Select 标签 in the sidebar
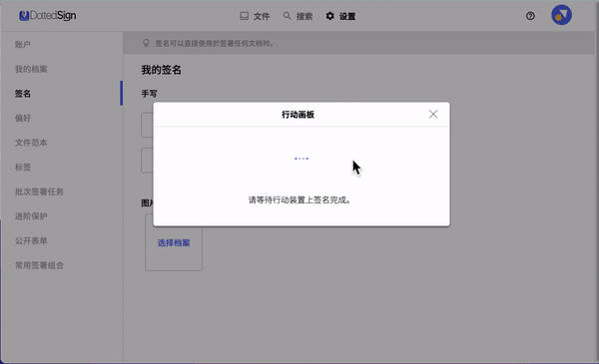Viewport: 599px width, 364px height. [x=23, y=168]
